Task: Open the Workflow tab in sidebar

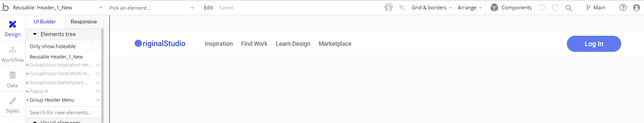Action: tap(12, 54)
